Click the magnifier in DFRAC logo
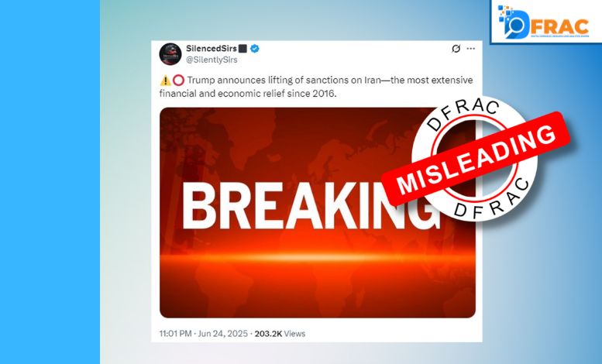602x364 pixels. [x=514, y=26]
